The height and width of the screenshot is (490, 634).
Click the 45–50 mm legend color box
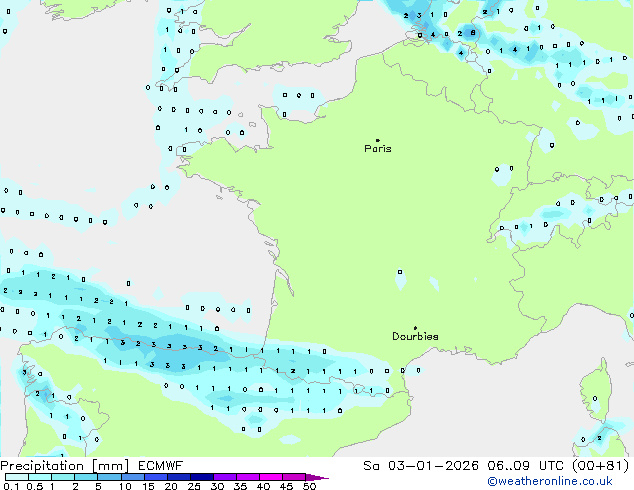(293, 477)
